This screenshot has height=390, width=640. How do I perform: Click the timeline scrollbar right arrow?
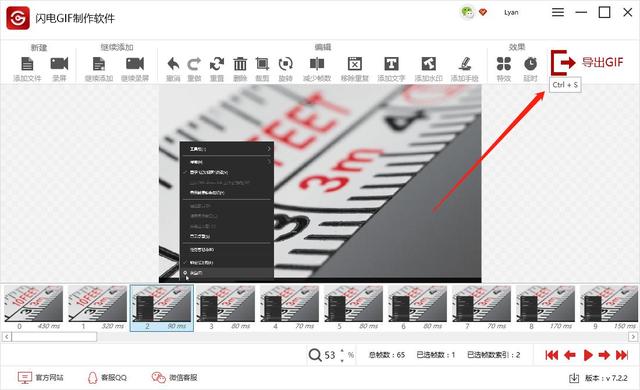click(633, 337)
